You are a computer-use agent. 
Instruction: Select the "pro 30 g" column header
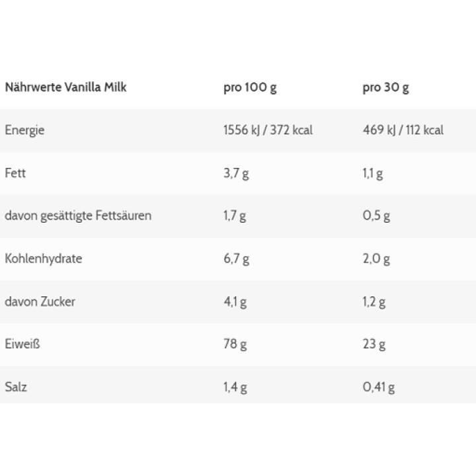pyautogui.click(x=385, y=87)
